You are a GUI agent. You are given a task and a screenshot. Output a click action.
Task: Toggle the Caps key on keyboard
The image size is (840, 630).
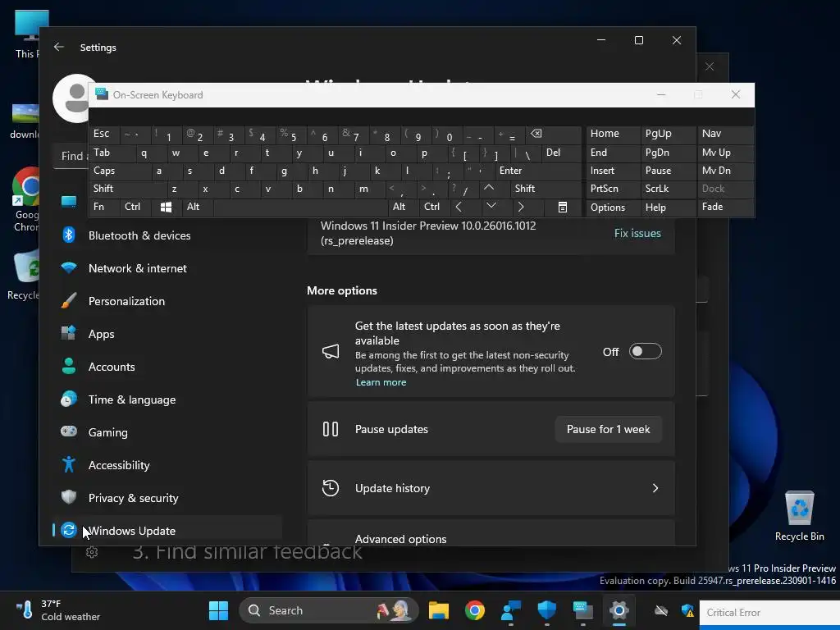[120, 171]
